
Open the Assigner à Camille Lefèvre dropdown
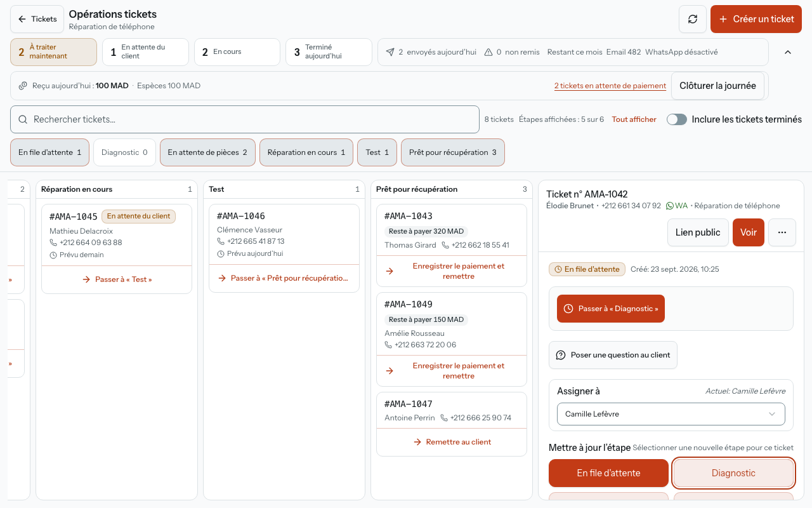671,414
